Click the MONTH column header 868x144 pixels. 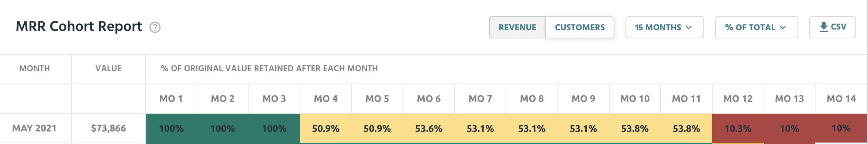pyautogui.click(x=35, y=68)
